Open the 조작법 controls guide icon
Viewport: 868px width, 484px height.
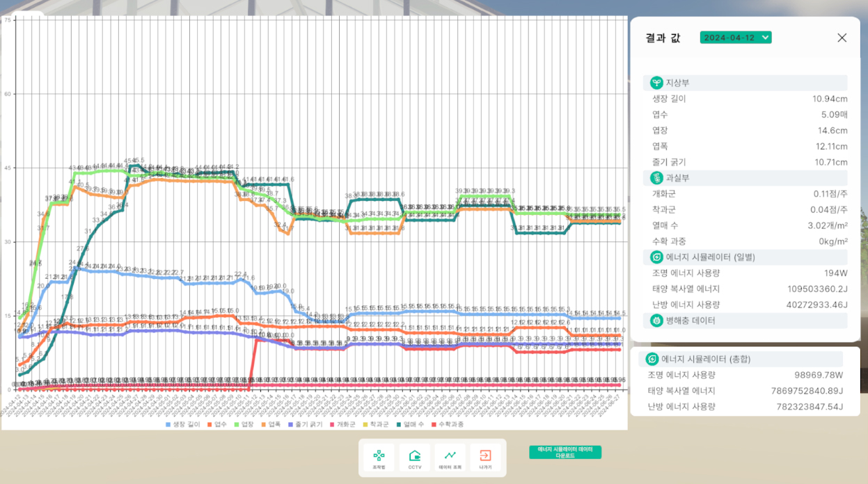coord(379,458)
